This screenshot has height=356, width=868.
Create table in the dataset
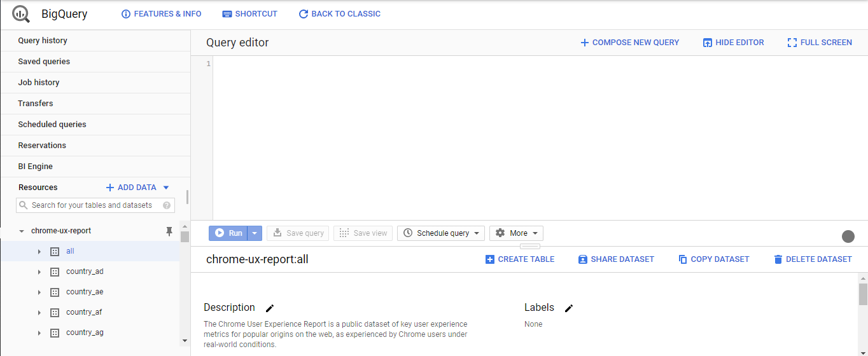tap(519, 259)
